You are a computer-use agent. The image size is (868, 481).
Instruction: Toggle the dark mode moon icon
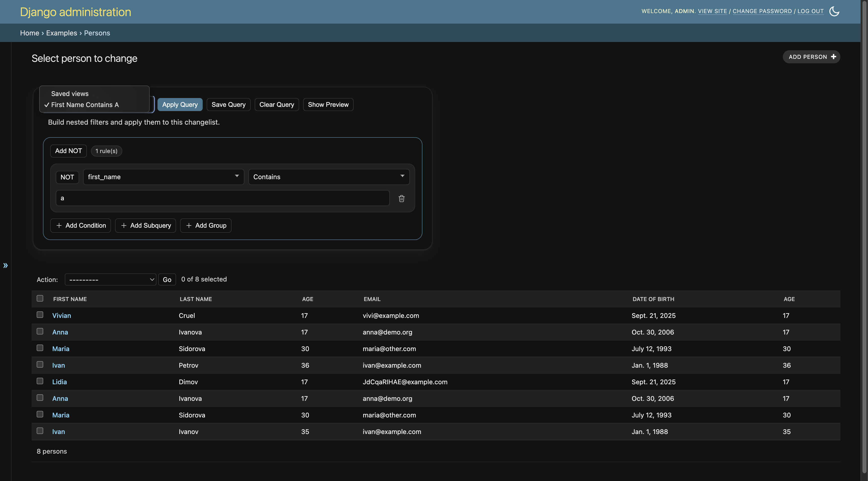834,11
